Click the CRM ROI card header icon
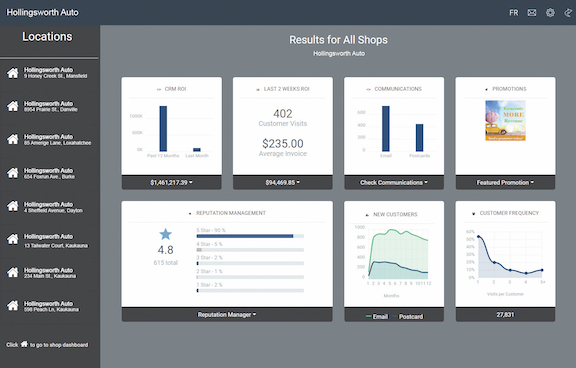Viewport: 576px width, 368px height. (x=159, y=89)
